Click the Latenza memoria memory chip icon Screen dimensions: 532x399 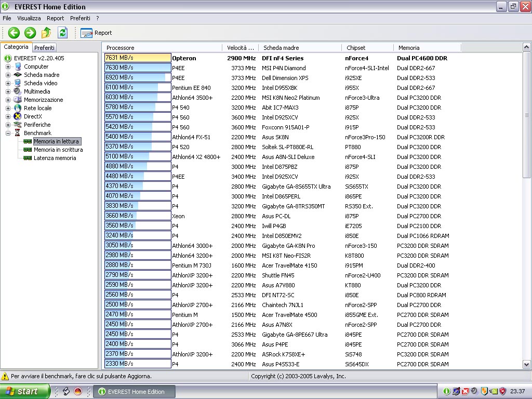[x=28, y=158]
